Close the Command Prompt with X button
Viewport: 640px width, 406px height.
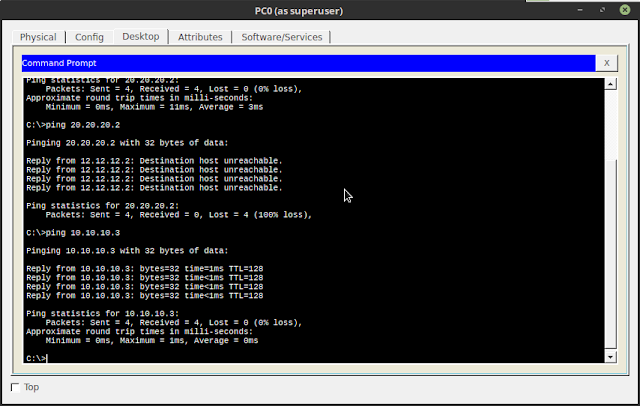(x=607, y=63)
